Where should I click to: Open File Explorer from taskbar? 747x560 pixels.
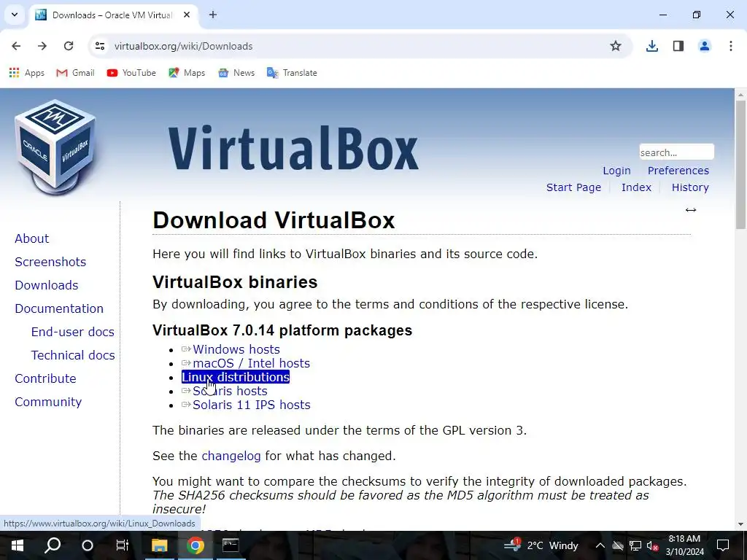point(160,545)
